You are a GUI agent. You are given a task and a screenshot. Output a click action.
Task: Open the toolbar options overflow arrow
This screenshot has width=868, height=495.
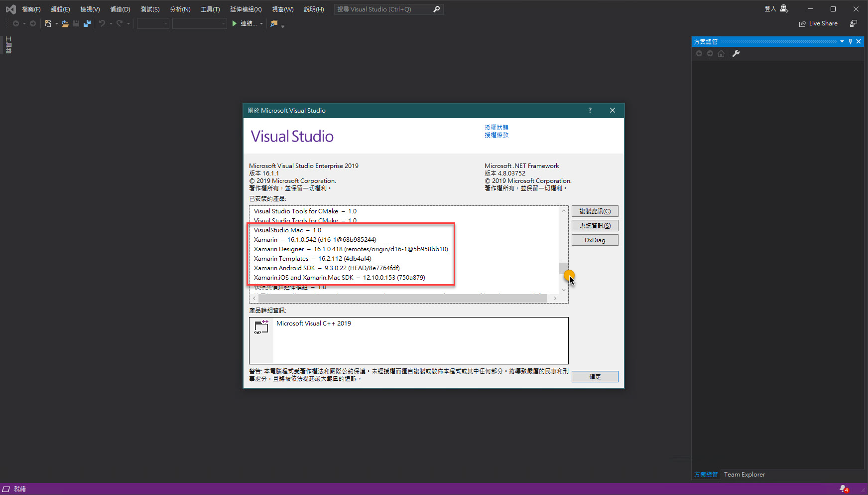click(x=283, y=26)
